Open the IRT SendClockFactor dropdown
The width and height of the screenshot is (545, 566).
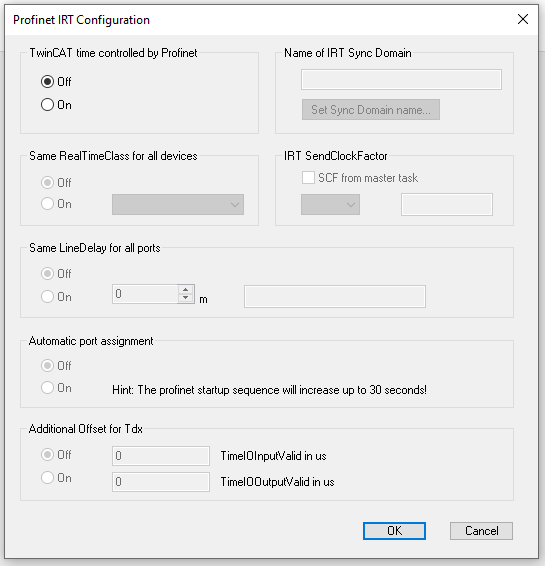[x=330, y=204]
